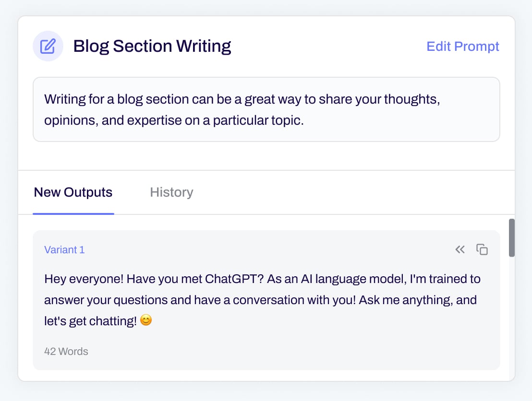Image resolution: width=532 pixels, height=401 pixels.
Task: Click the Blog Section Writing heading
Action: click(x=152, y=47)
